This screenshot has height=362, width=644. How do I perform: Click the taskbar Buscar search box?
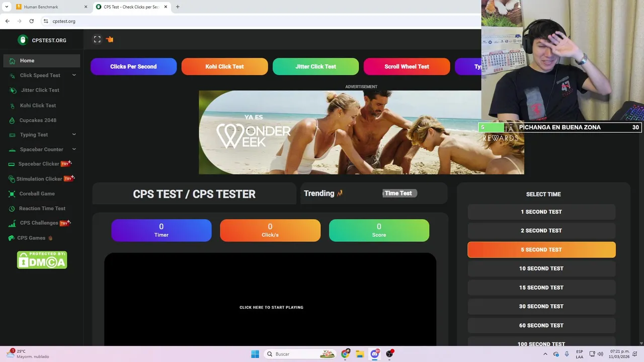[301, 354]
